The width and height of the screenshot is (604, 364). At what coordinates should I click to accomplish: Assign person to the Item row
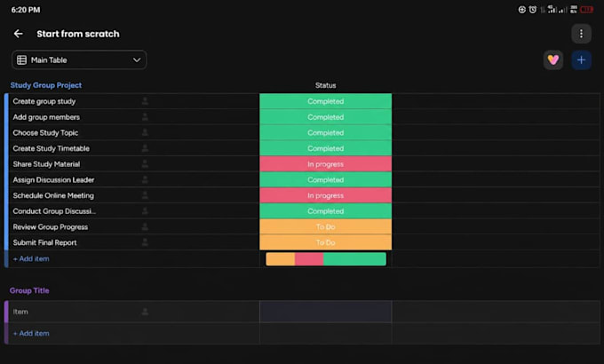pyautogui.click(x=145, y=312)
